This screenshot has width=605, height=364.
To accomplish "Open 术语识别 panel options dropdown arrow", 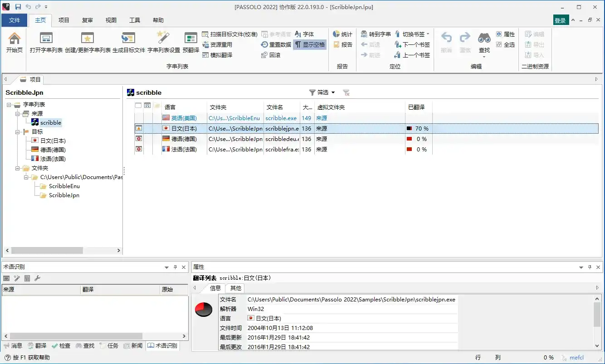I will 167,267.
